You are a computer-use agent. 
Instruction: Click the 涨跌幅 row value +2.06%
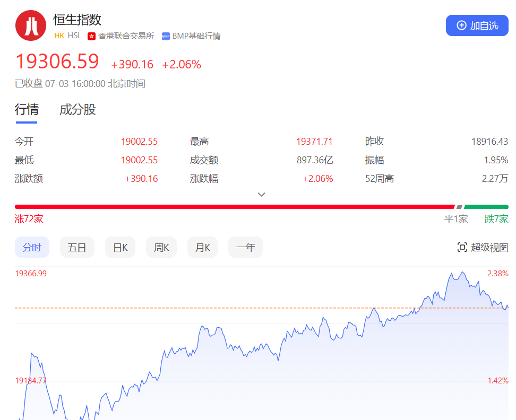point(317,179)
